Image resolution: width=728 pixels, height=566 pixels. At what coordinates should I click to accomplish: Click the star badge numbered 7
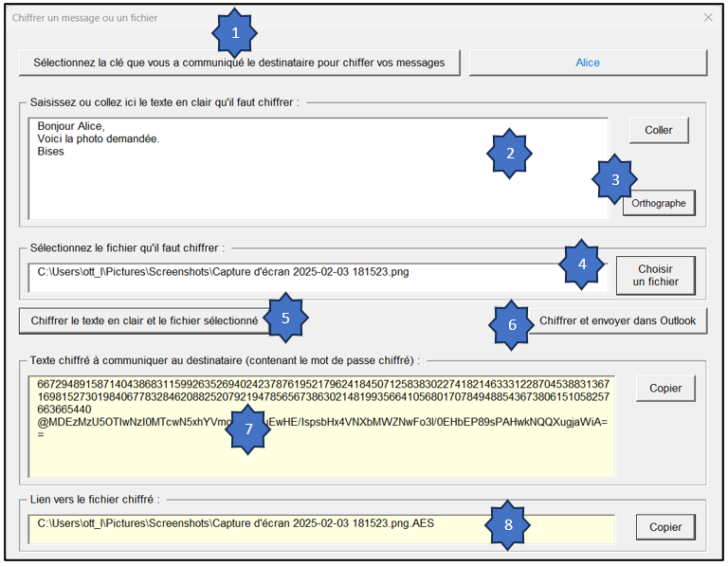[x=248, y=429]
